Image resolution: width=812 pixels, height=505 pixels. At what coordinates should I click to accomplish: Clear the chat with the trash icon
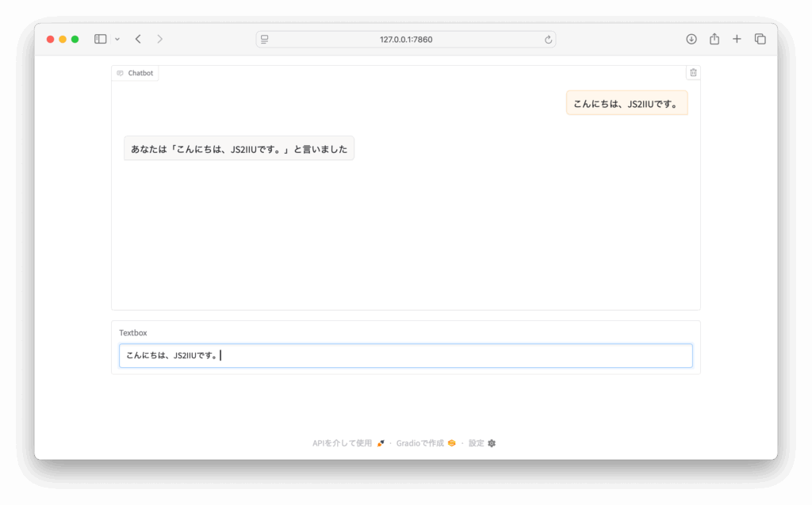[x=693, y=73]
